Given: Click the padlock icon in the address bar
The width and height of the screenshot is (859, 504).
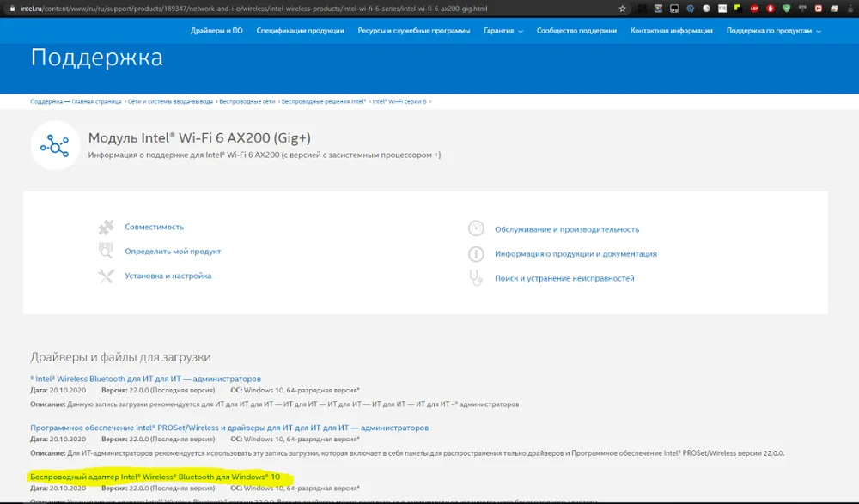Looking at the screenshot, I should click(12, 9).
